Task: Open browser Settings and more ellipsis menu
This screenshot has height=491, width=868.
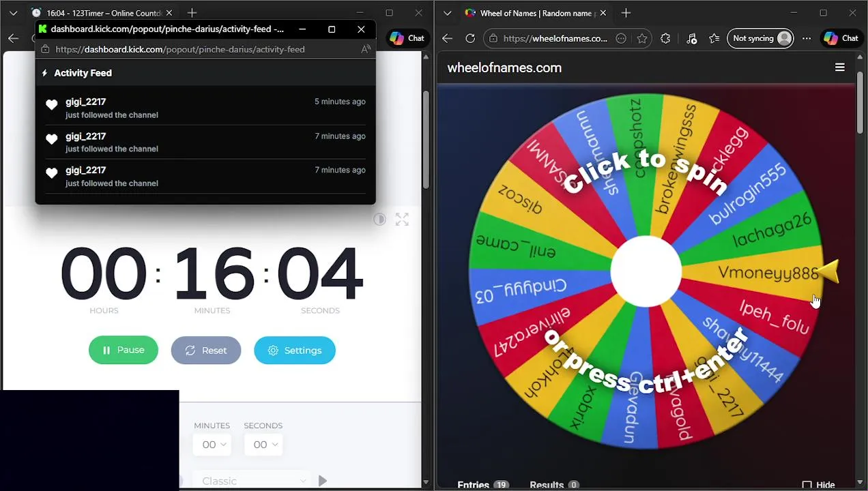Action: (807, 39)
